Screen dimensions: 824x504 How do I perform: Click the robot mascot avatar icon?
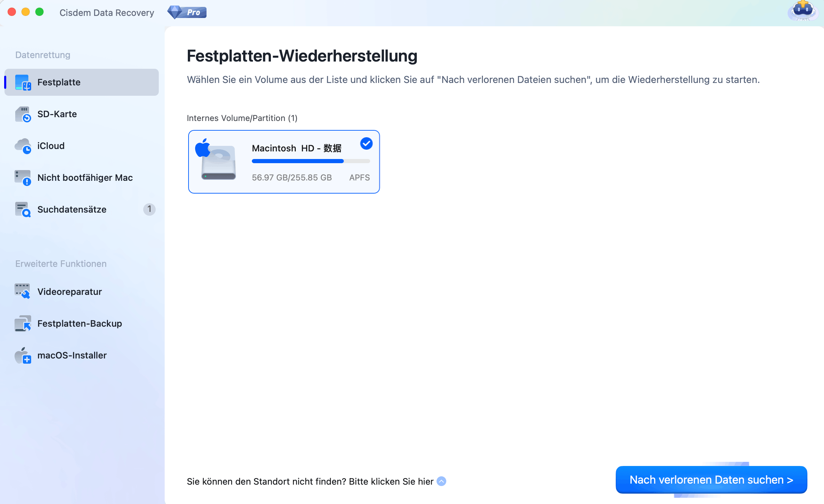tap(803, 11)
